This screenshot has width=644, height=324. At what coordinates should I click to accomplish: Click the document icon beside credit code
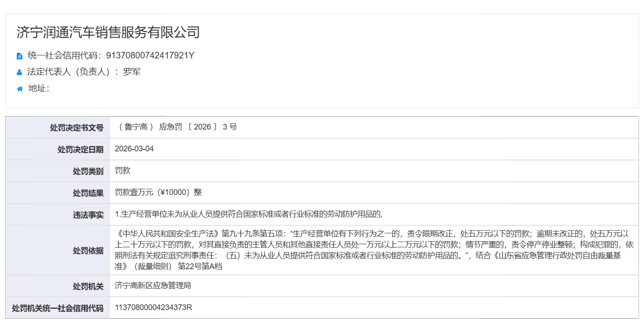click(x=19, y=56)
